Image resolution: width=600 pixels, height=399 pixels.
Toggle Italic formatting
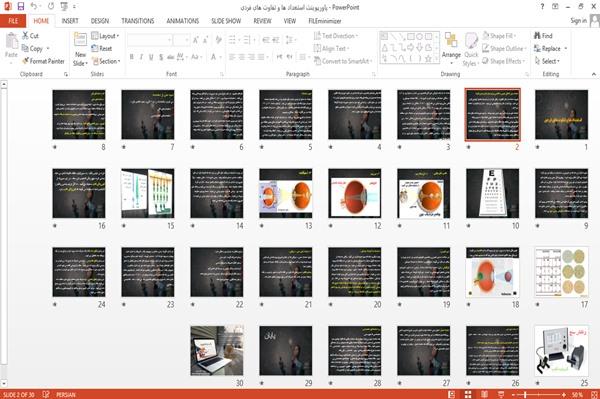(141, 57)
